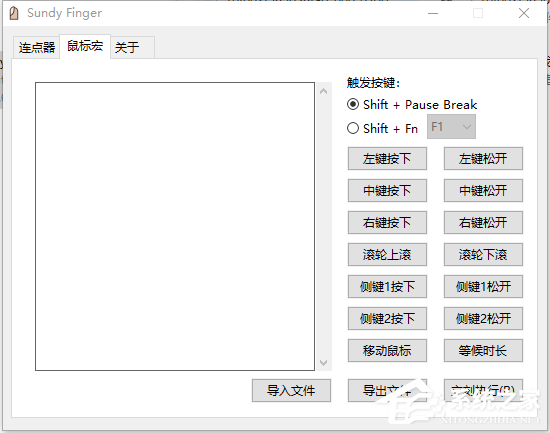The width and height of the screenshot is (550, 433).
Task: Click the 侧键2按下 button
Action: point(387,318)
